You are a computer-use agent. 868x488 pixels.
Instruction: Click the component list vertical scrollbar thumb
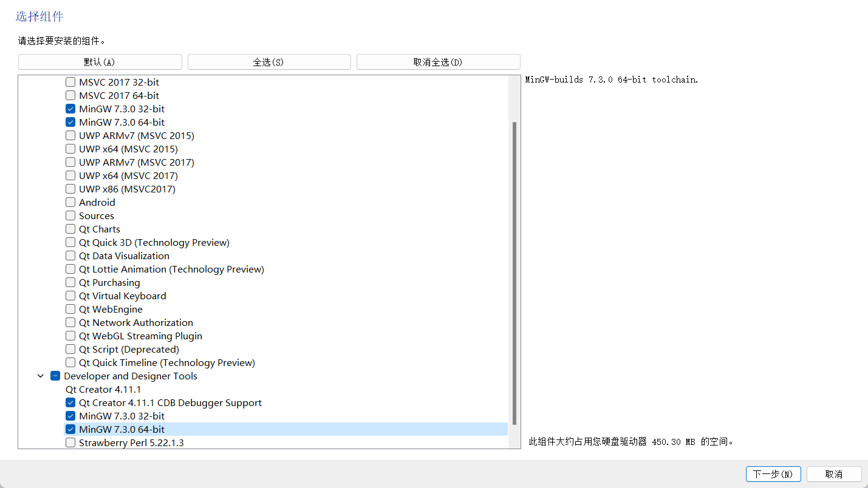point(514,273)
